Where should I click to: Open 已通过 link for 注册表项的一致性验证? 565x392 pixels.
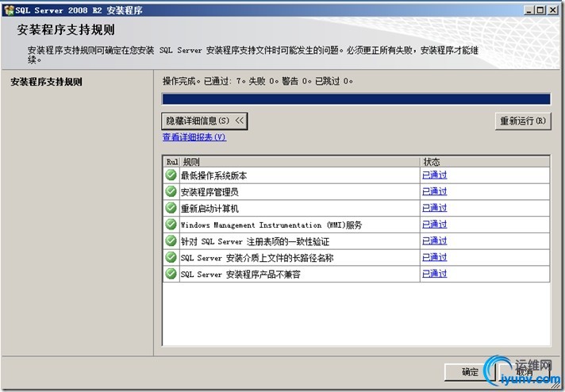click(x=435, y=240)
